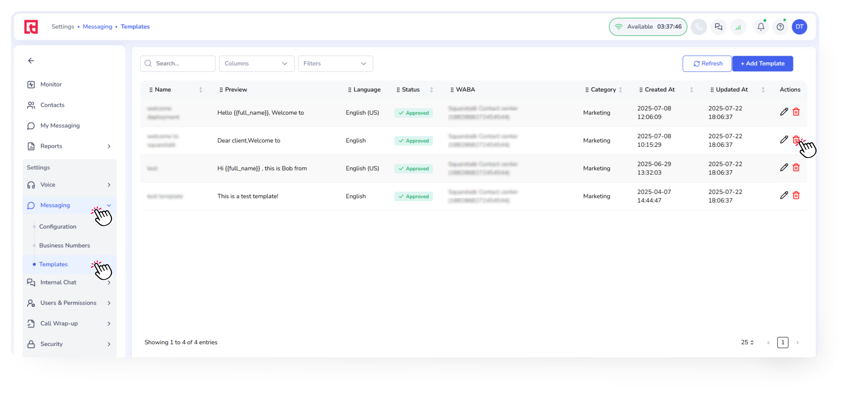The image size is (868, 397).
Task: Click the Refresh button
Action: [x=707, y=64]
